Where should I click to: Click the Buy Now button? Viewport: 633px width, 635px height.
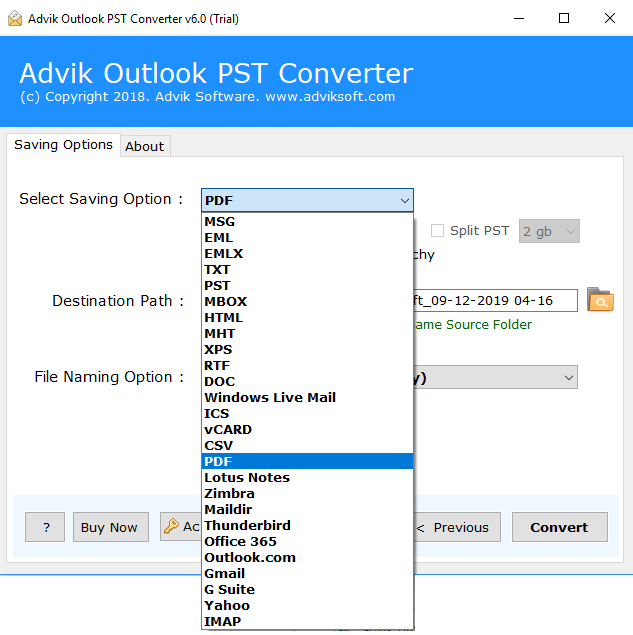[111, 527]
